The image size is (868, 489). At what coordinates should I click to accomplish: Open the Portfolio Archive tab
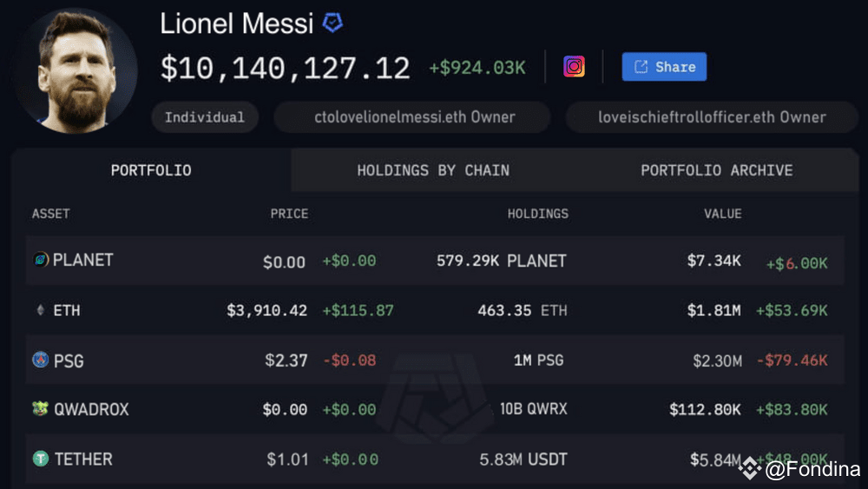(x=716, y=170)
